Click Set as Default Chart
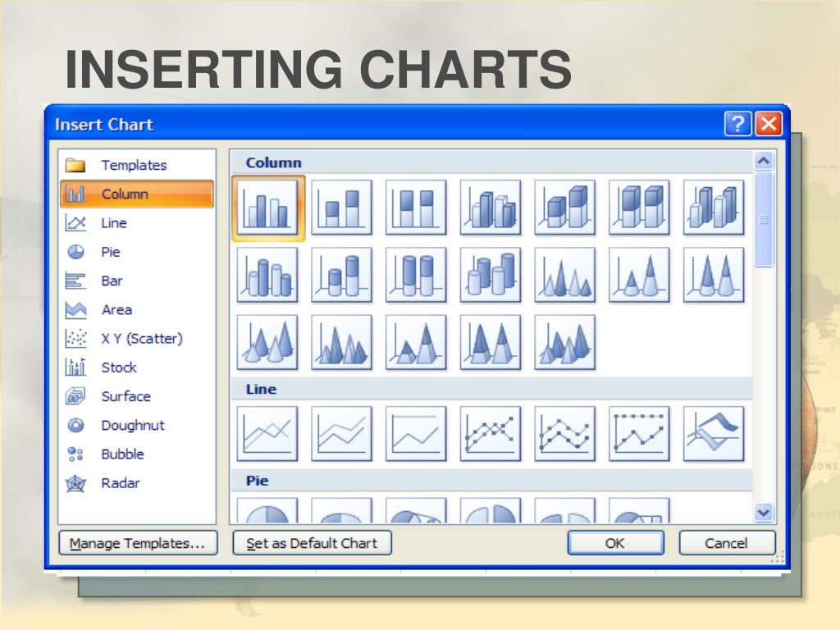Image resolution: width=840 pixels, height=630 pixels. tap(313, 543)
